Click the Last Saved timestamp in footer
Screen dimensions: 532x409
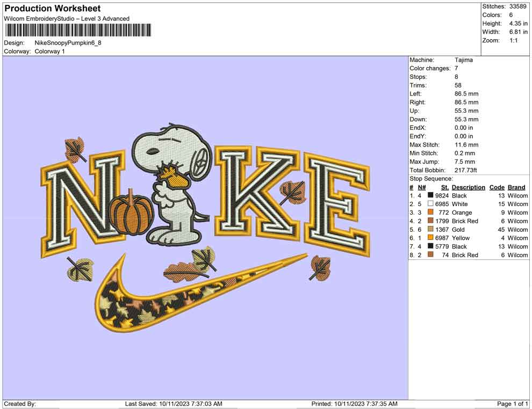tap(174, 404)
